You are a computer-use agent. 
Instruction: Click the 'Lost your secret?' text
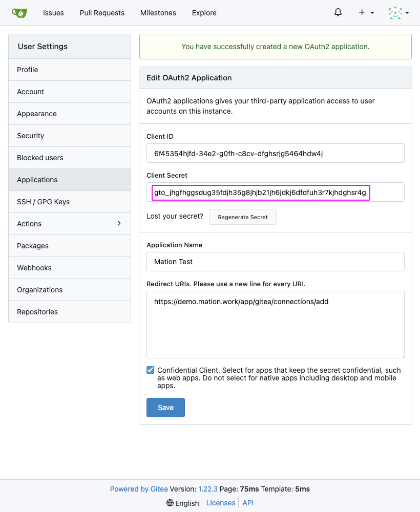point(175,216)
